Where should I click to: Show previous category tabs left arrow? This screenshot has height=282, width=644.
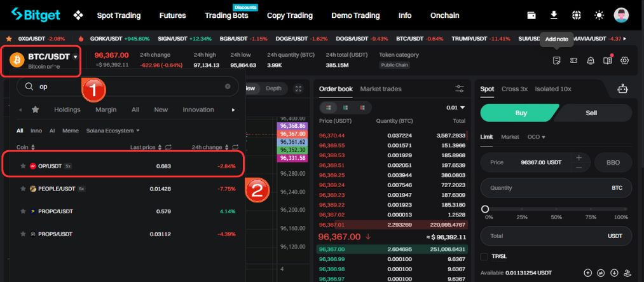pos(20,109)
